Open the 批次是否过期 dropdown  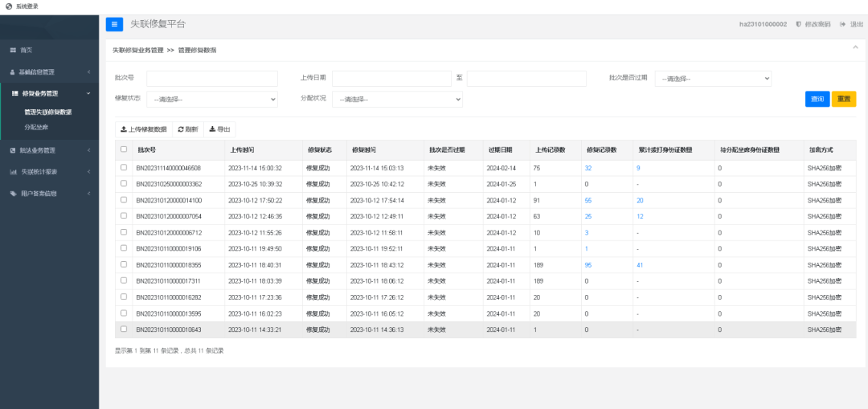[713, 79]
